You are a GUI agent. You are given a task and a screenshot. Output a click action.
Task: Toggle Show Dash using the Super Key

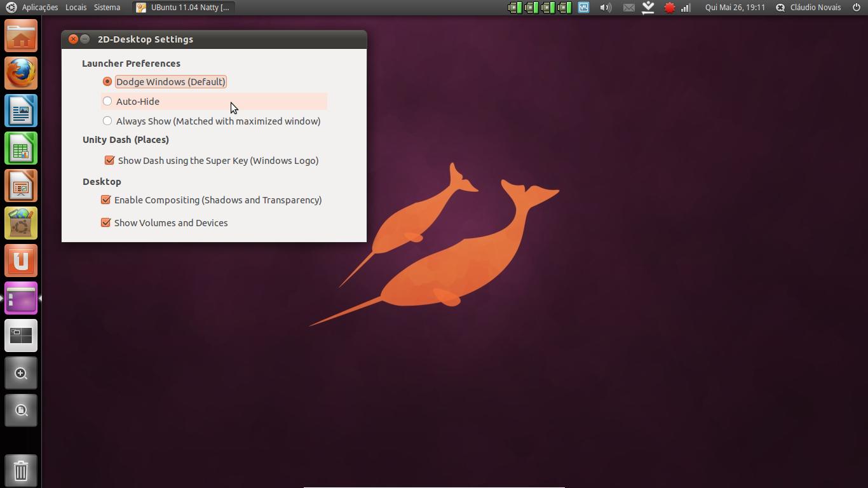109,160
